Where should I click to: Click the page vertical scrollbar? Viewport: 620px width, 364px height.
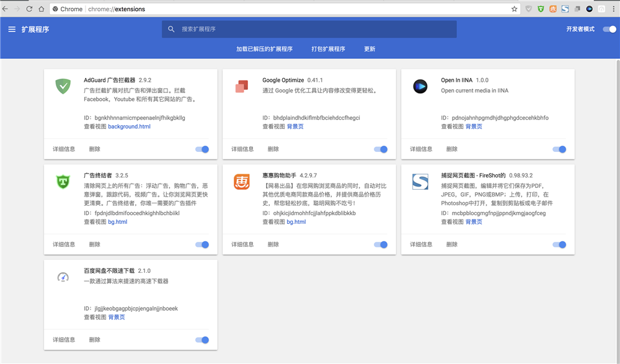coord(618,211)
